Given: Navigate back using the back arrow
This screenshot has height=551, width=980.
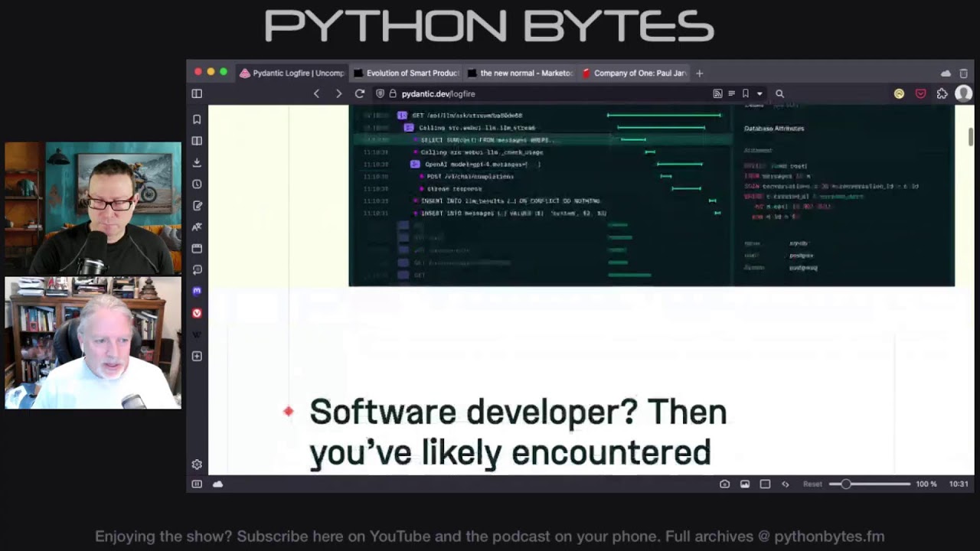Looking at the screenshot, I should click(x=316, y=93).
